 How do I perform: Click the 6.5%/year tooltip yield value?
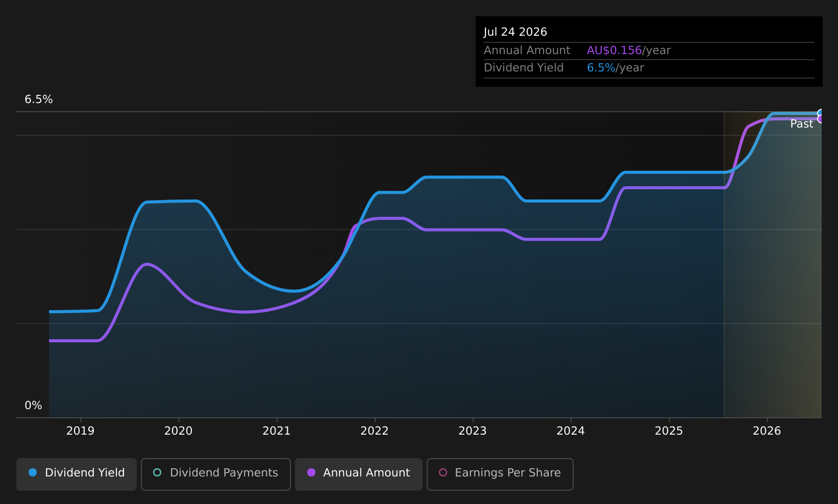[615, 68]
